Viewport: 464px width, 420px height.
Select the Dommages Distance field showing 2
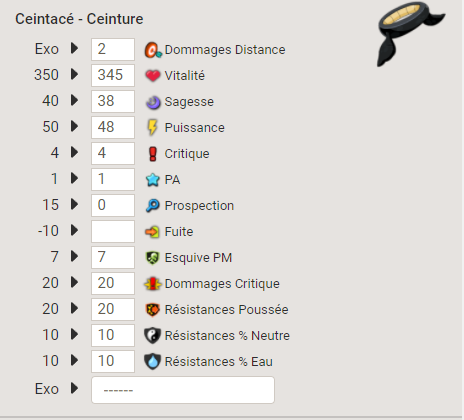[113, 49]
